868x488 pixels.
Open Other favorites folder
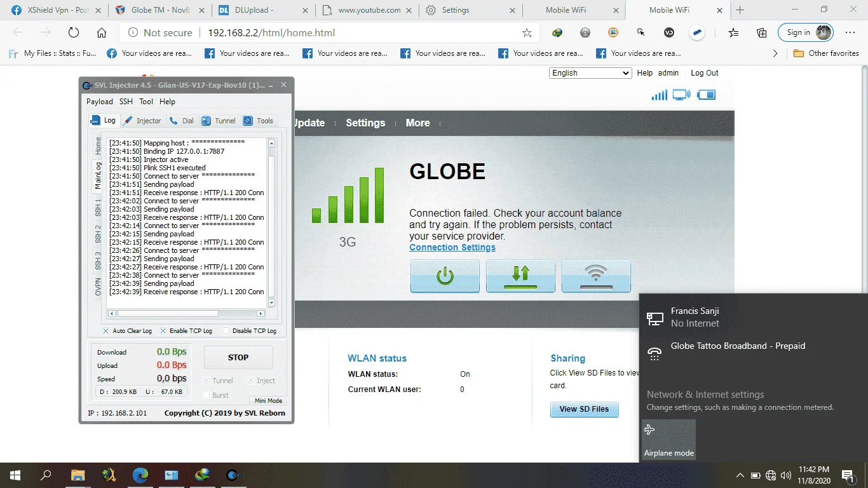(x=826, y=53)
